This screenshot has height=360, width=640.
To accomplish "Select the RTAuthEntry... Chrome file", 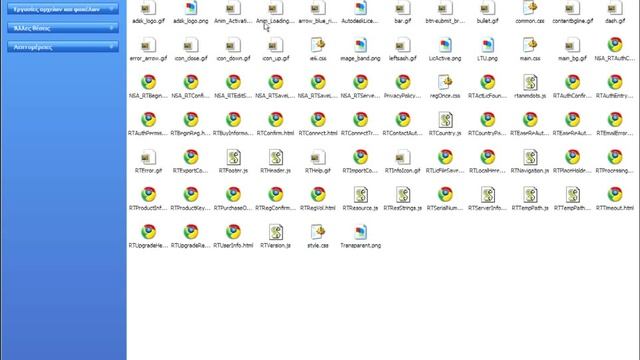I will pyautogui.click(x=615, y=82).
